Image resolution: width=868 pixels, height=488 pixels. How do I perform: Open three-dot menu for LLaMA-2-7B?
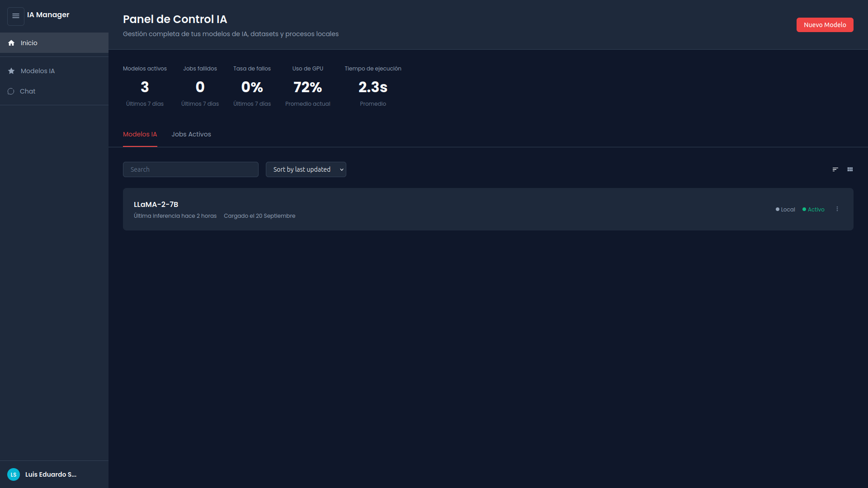(837, 209)
